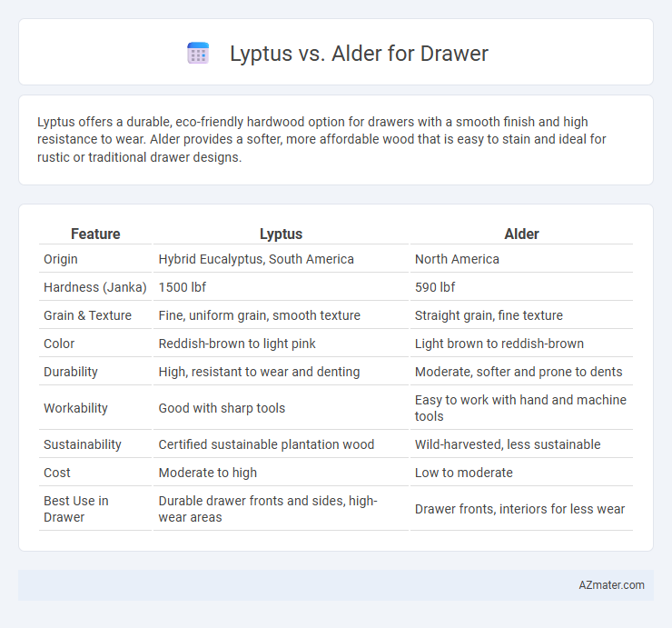Click the cell 'Moderate to high'
672x628 pixels.
(208, 473)
